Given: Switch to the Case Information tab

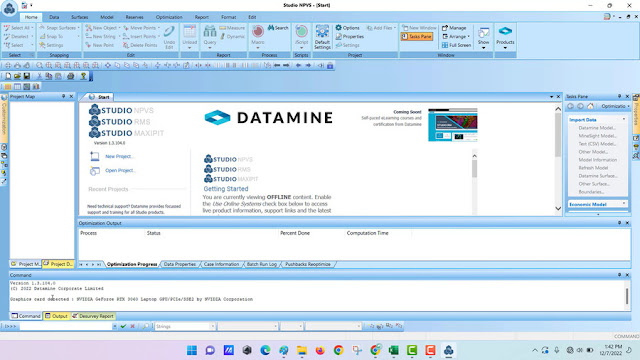Looking at the screenshot, I should click(x=221, y=264).
